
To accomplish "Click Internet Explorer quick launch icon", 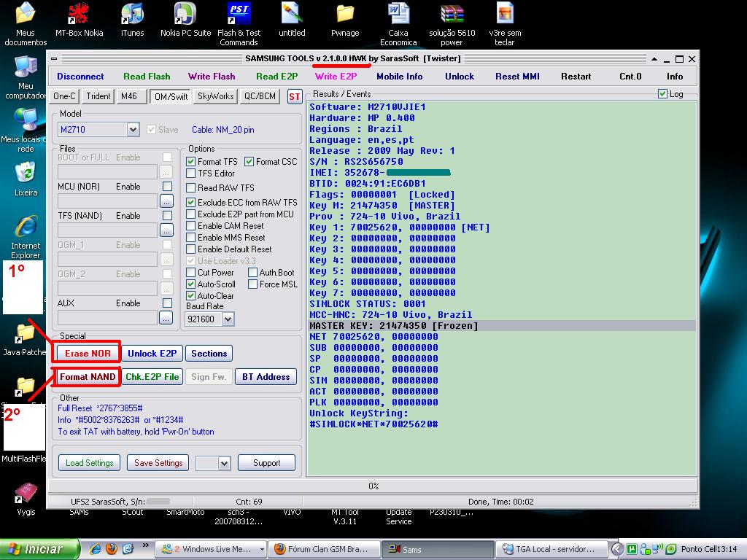I will [x=96, y=549].
